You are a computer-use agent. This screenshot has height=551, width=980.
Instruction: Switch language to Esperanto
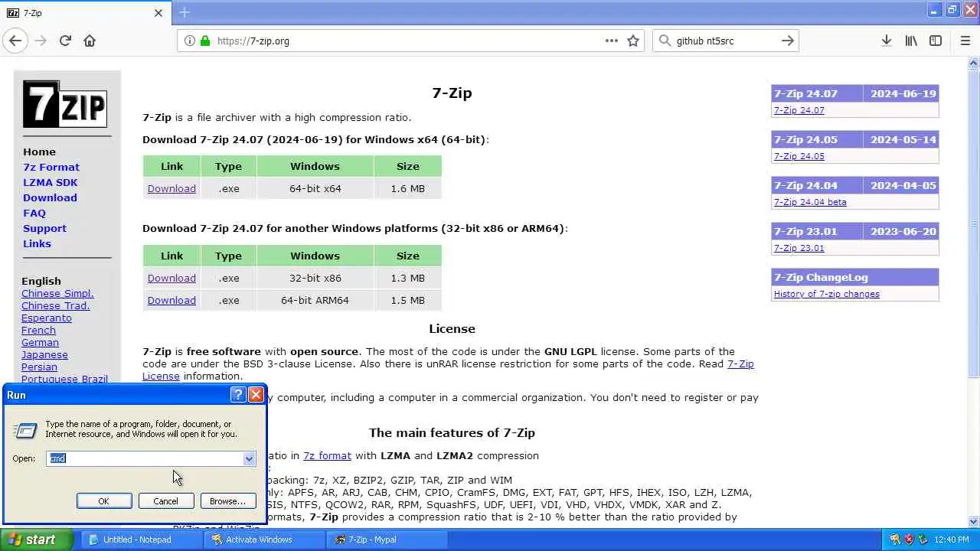coord(47,318)
